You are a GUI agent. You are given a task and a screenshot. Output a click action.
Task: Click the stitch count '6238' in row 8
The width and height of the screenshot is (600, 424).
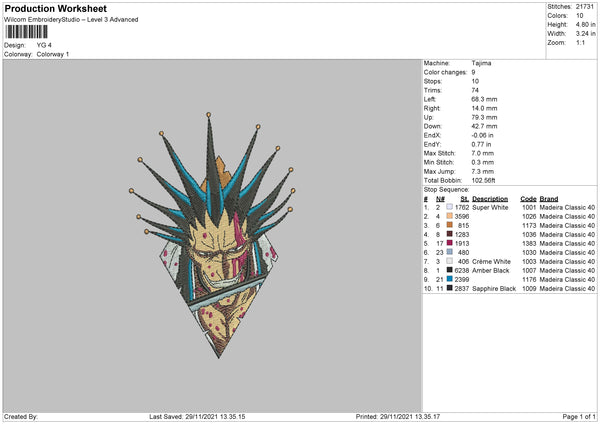coord(462,271)
